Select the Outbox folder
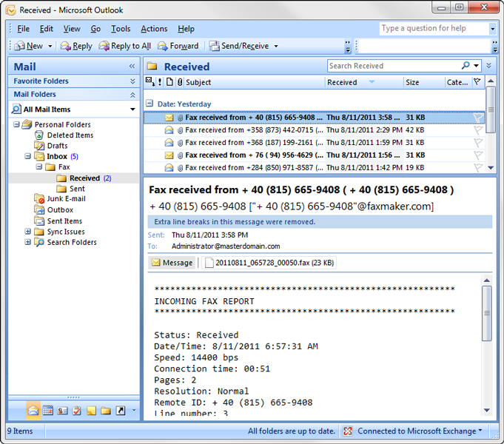The width and height of the screenshot is (504, 444). coord(54,209)
